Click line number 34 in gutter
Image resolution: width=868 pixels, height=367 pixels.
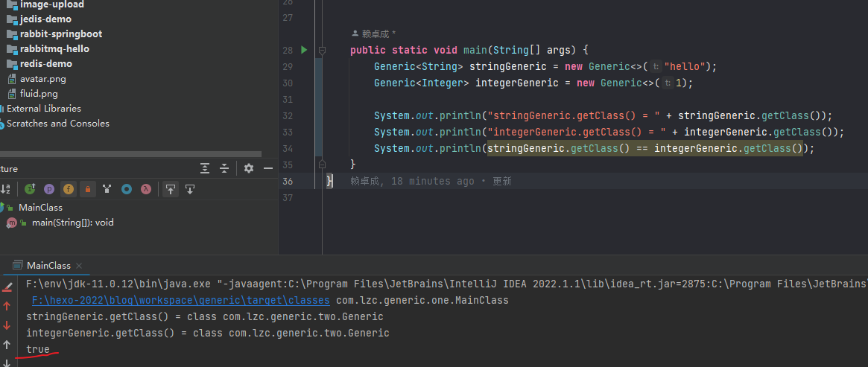(288, 149)
